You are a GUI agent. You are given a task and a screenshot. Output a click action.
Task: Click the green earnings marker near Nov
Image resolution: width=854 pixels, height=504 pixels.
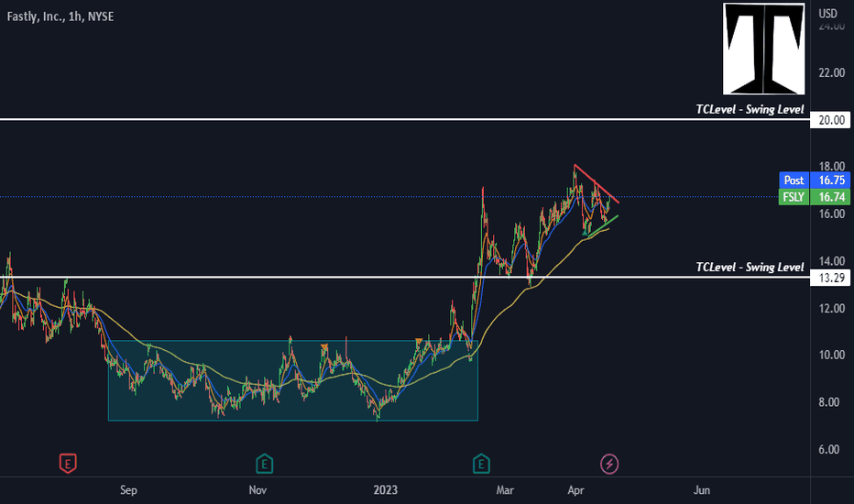point(264,464)
